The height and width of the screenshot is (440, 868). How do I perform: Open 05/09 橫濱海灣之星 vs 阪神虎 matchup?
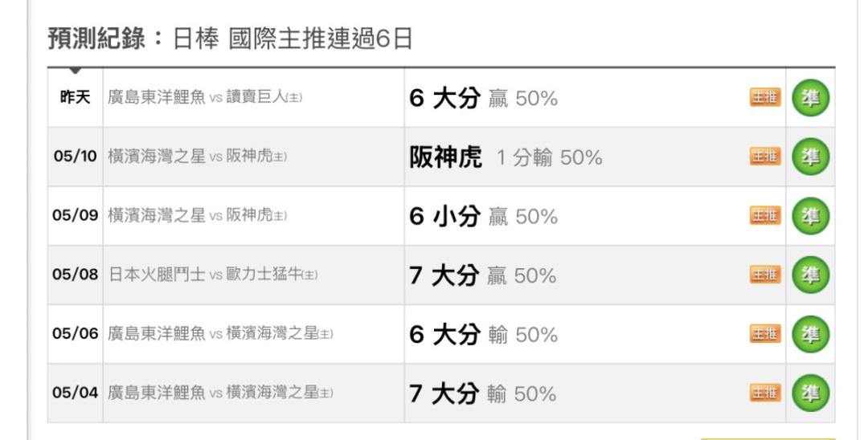[197, 215]
